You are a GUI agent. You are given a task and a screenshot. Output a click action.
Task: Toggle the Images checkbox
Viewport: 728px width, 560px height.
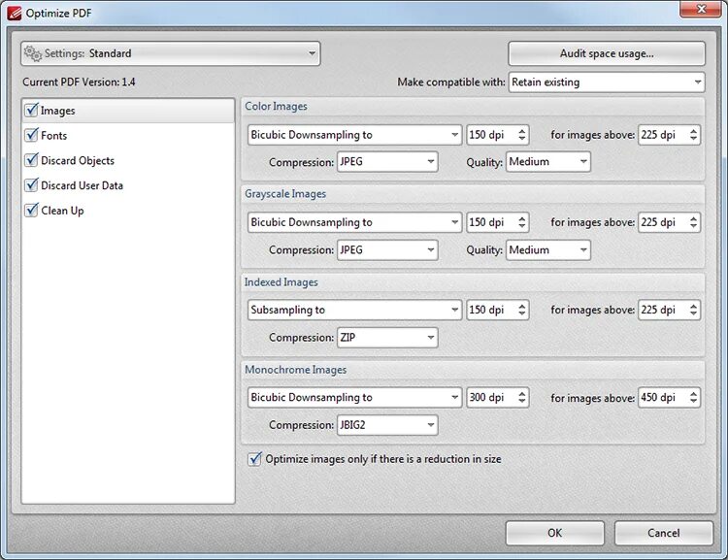[31, 110]
